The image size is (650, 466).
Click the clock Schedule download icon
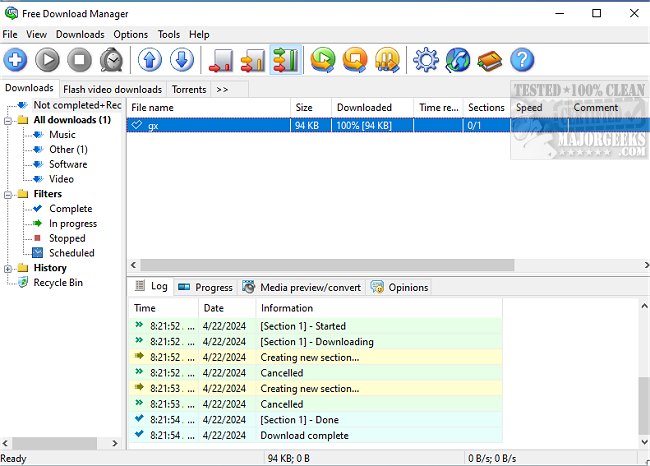point(112,60)
